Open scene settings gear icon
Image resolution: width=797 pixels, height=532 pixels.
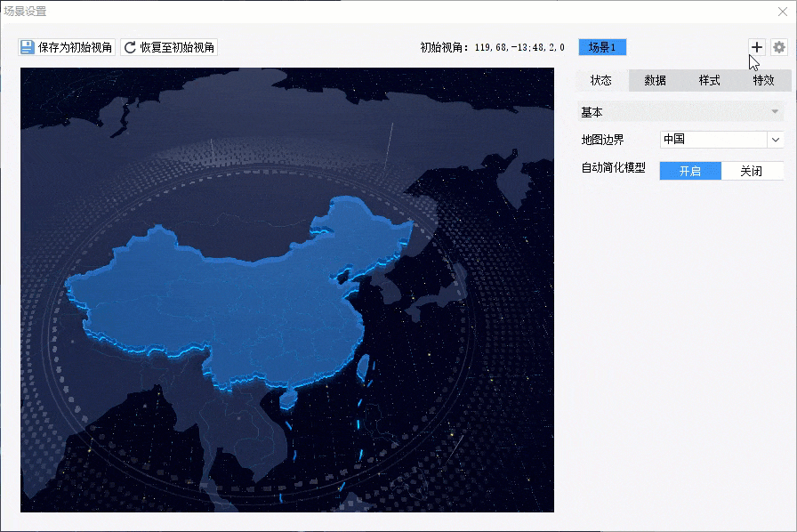click(778, 47)
